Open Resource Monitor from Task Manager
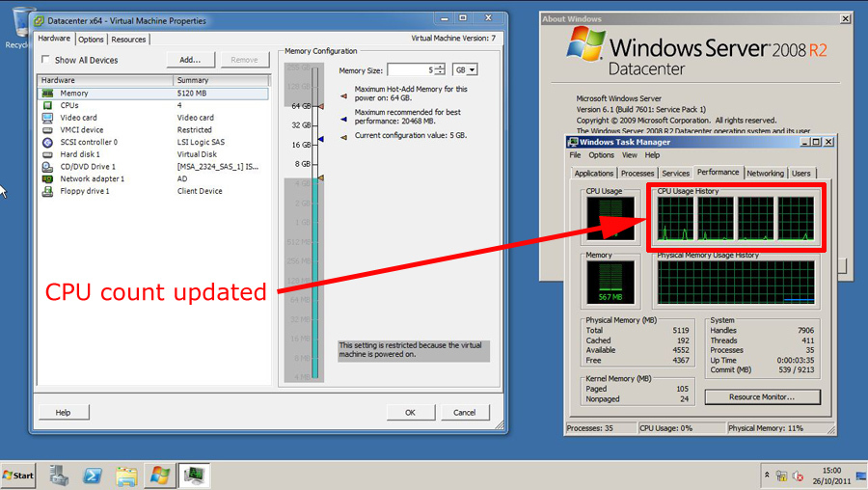 point(762,397)
